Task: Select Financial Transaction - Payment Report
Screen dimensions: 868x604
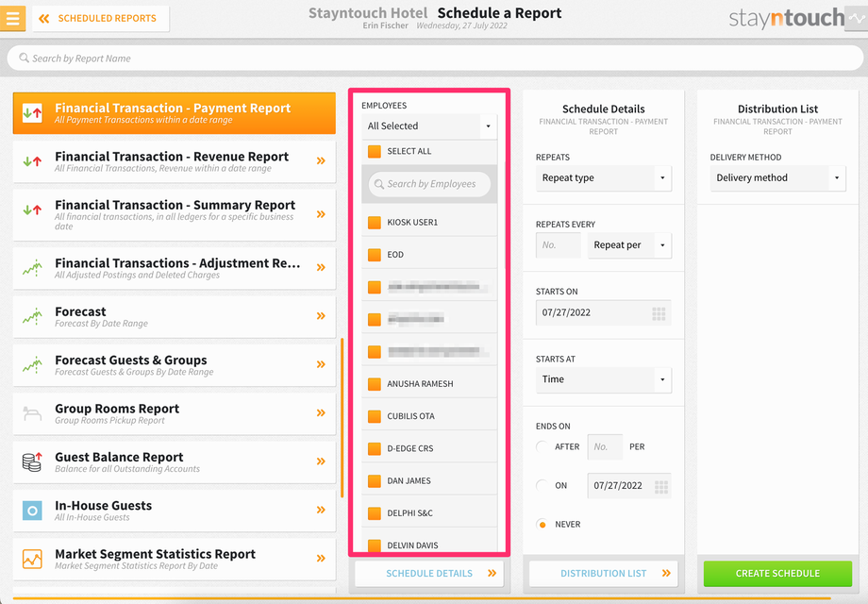Action: pos(175,113)
